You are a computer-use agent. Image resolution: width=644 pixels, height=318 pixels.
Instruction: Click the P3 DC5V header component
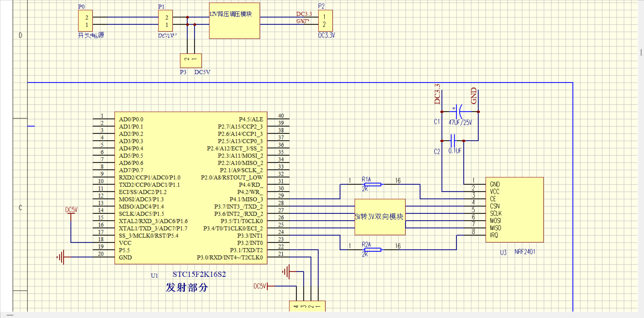point(191,61)
